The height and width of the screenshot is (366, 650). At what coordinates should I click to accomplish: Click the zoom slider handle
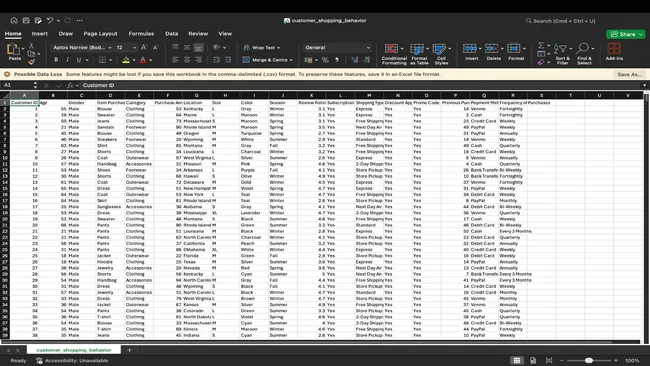[589, 361]
